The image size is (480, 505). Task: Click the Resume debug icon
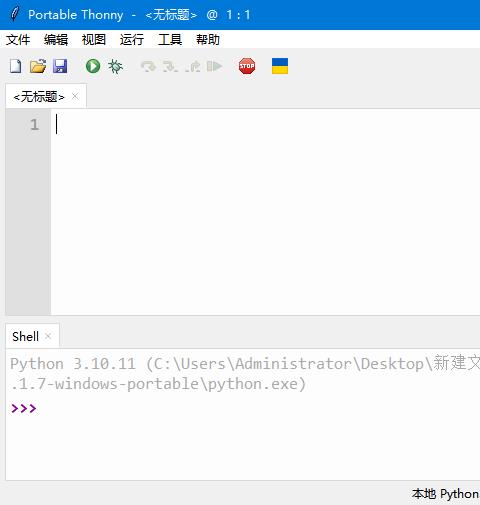tap(214, 66)
